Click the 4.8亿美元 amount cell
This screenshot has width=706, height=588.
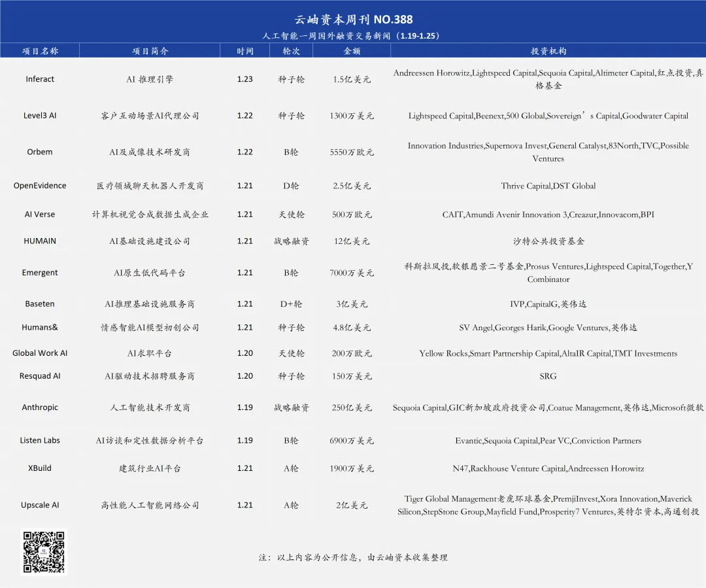352,328
